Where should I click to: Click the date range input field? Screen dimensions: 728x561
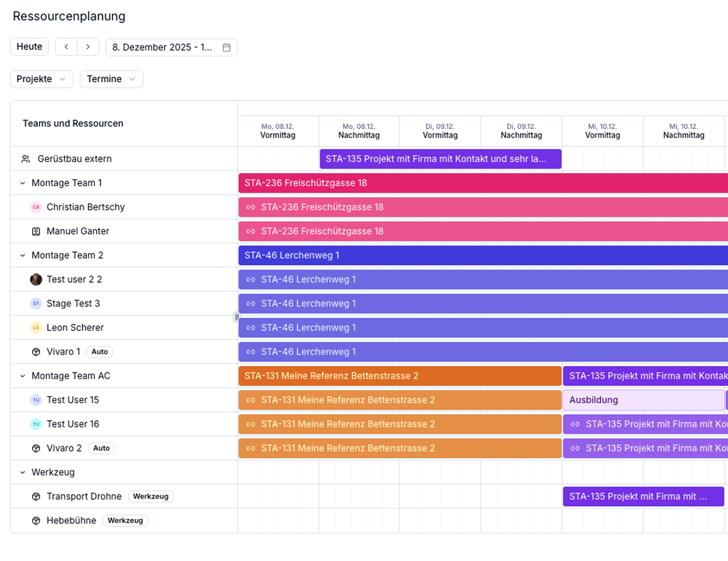tap(163, 48)
